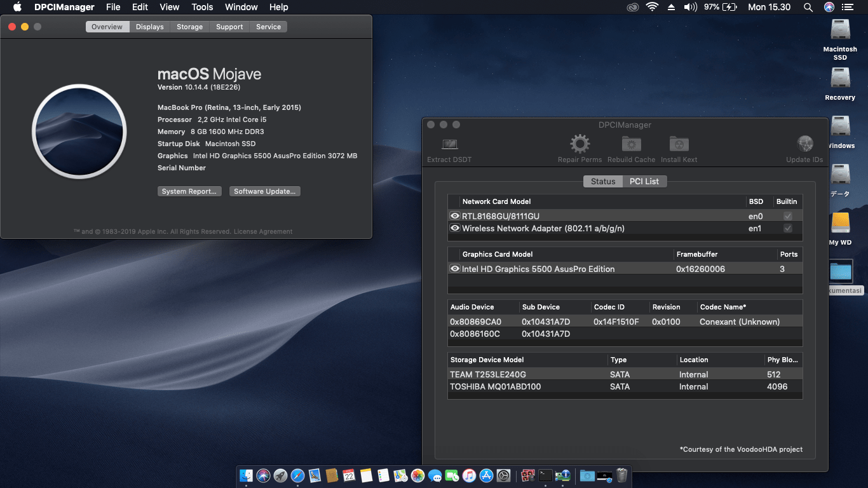Image resolution: width=868 pixels, height=488 pixels.
Task: Click the System Report… button
Action: pyautogui.click(x=189, y=191)
